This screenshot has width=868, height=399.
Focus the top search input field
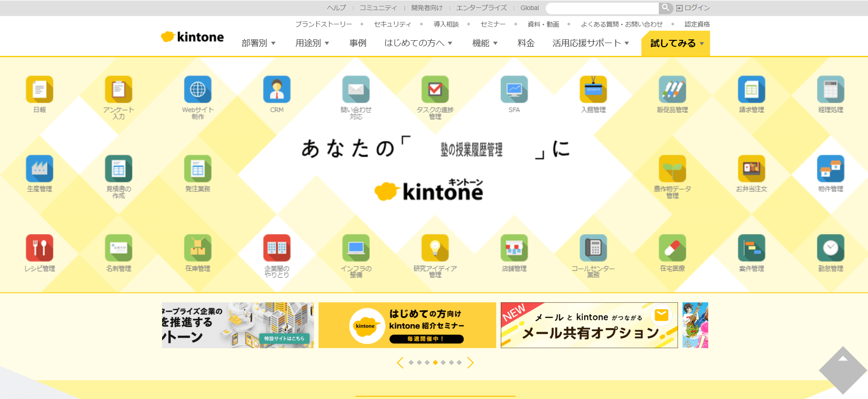click(x=602, y=8)
